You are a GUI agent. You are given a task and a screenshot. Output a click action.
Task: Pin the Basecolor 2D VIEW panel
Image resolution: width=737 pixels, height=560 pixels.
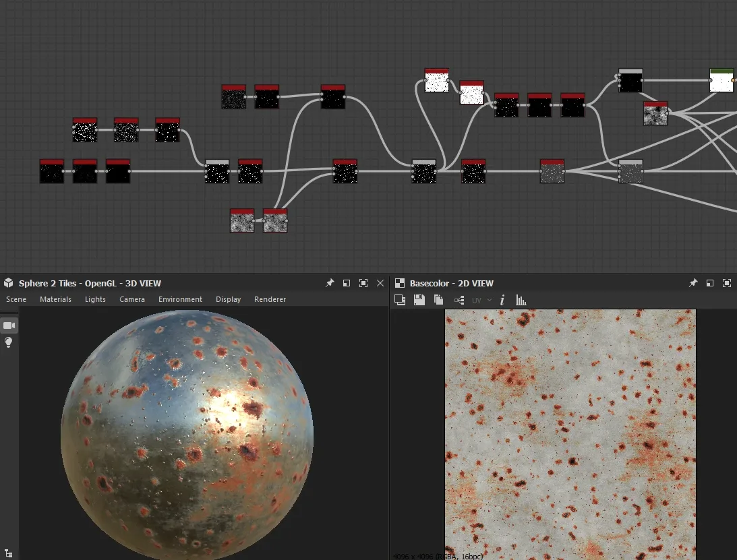coord(692,283)
